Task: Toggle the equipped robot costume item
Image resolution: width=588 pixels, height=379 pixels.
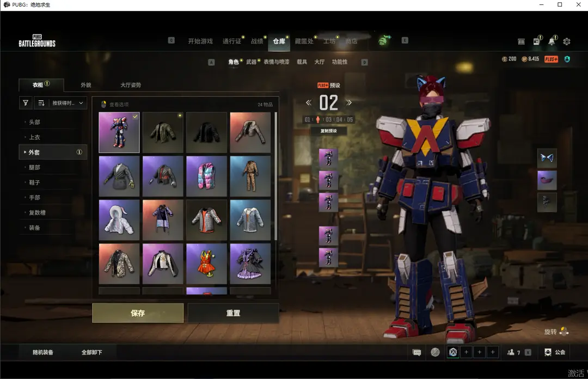Action: coord(119,132)
